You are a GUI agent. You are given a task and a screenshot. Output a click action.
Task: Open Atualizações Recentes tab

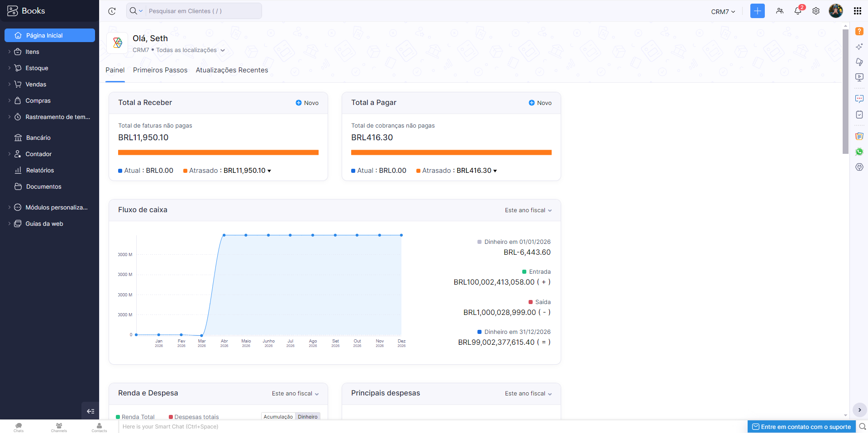(232, 70)
